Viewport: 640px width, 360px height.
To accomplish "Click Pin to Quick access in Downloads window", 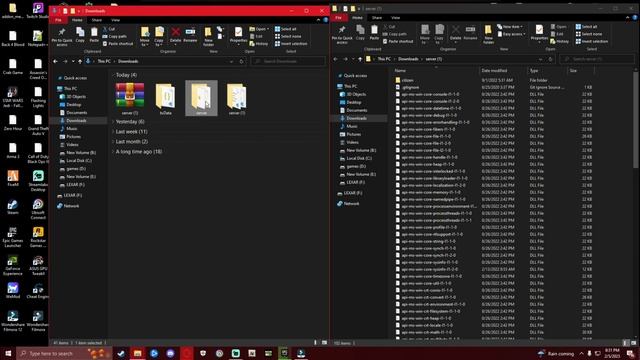I will (62, 36).
